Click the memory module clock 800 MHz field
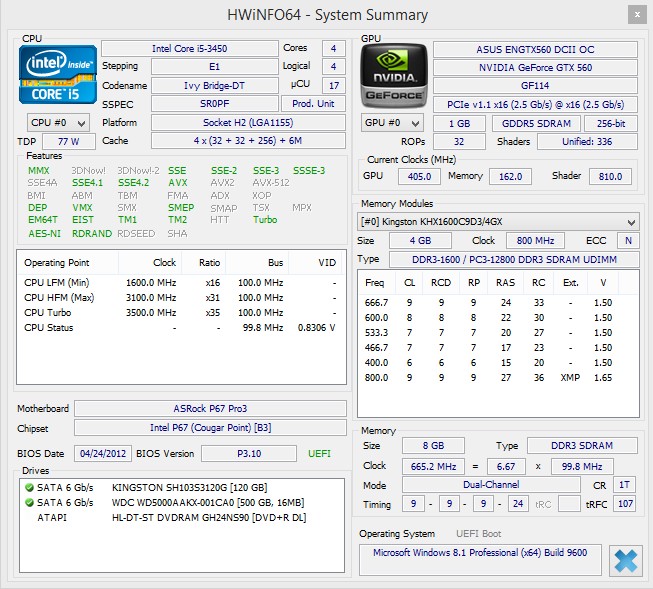The width and height of the screenshot is (653, 589). pyautogui.click(x=535, y=241)
